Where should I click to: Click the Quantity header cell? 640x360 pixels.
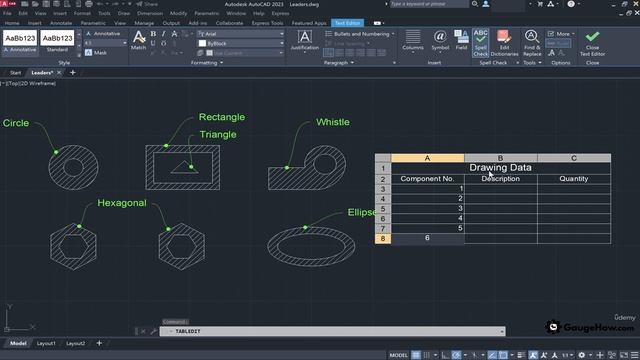574,179
